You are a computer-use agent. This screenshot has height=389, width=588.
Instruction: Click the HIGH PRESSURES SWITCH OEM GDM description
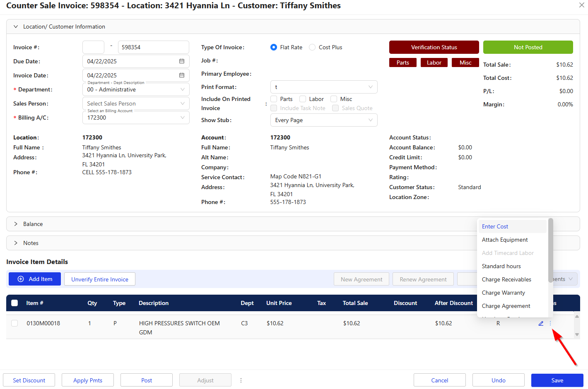click(x=179, y=328)
